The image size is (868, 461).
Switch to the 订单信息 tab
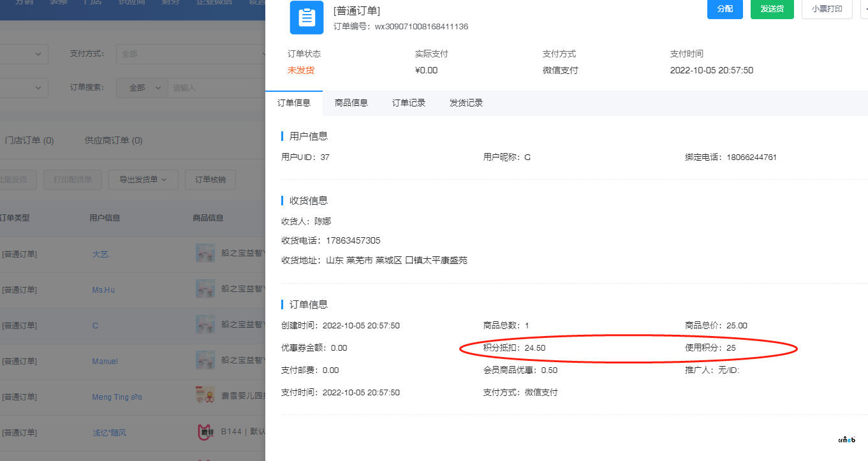(294, 103)
